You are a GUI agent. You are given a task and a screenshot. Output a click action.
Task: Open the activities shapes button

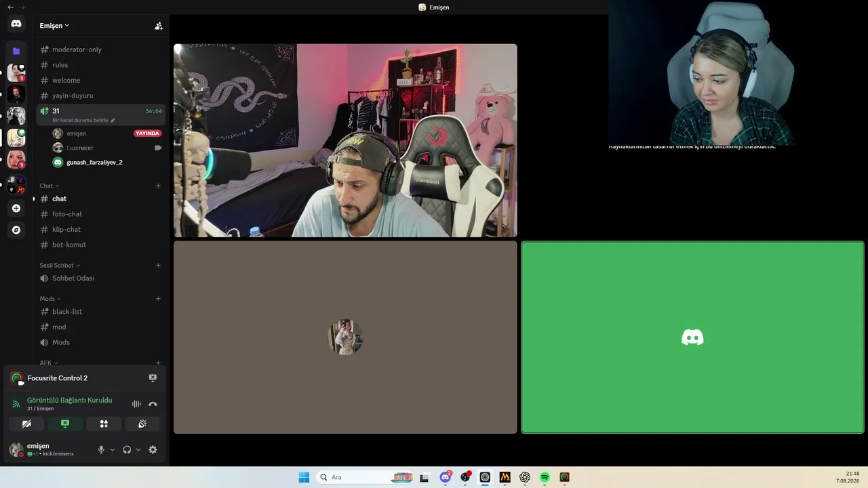[104, 424]
